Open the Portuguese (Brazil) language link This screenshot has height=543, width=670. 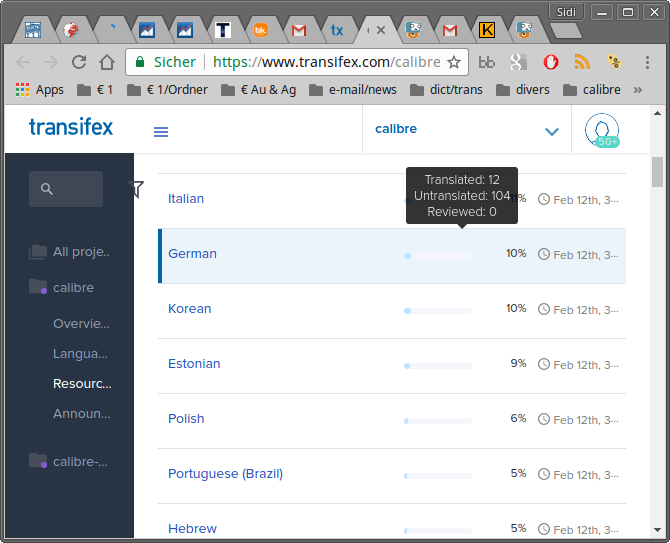(226, 474)
